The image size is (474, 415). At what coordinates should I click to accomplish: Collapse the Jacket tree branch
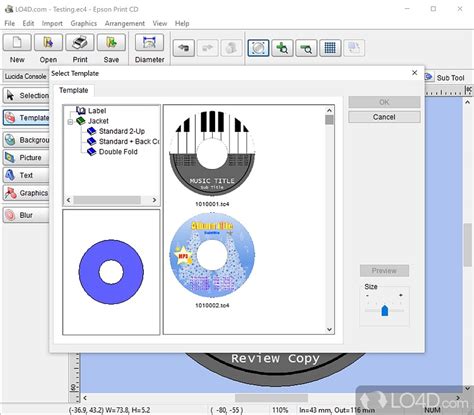pos(70,122)
